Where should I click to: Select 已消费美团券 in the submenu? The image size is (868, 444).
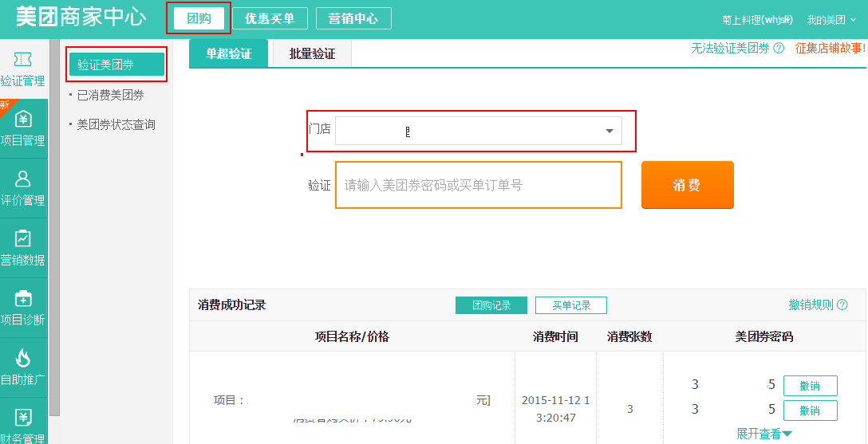111,95
